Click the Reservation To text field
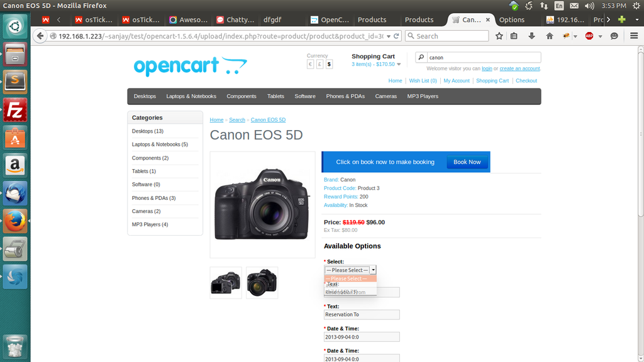 point(362,314)
